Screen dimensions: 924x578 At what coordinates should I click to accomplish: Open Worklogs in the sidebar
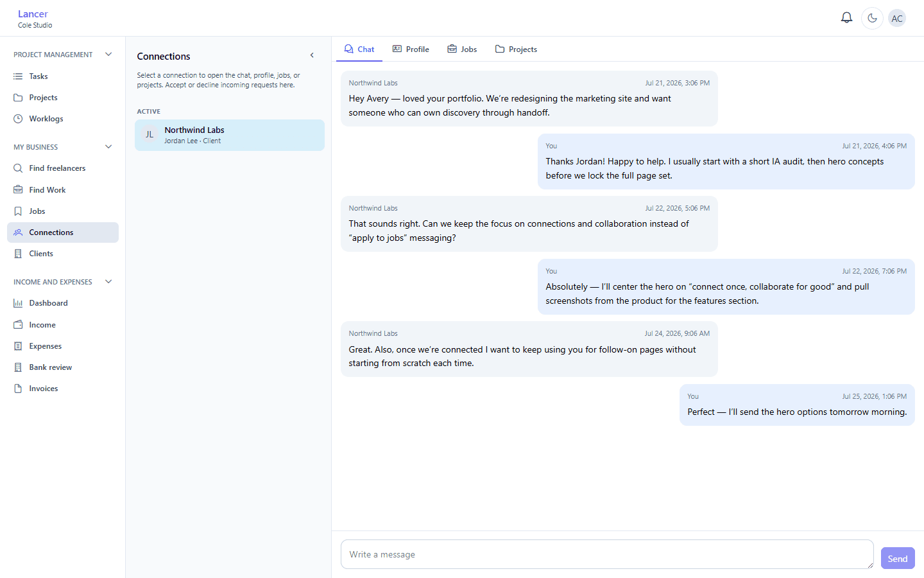[63, 119]
